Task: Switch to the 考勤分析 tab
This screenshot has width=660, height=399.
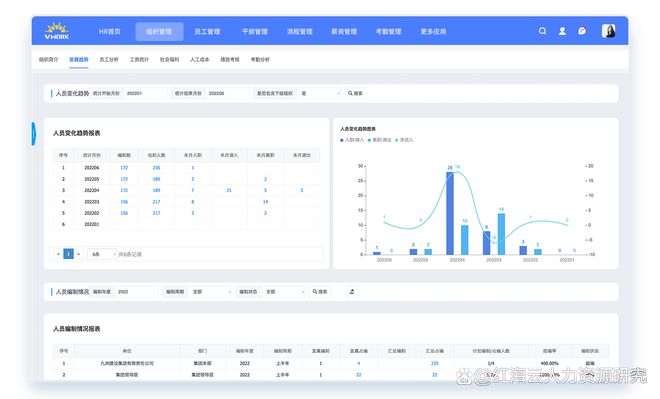Action: click(260, 59)
